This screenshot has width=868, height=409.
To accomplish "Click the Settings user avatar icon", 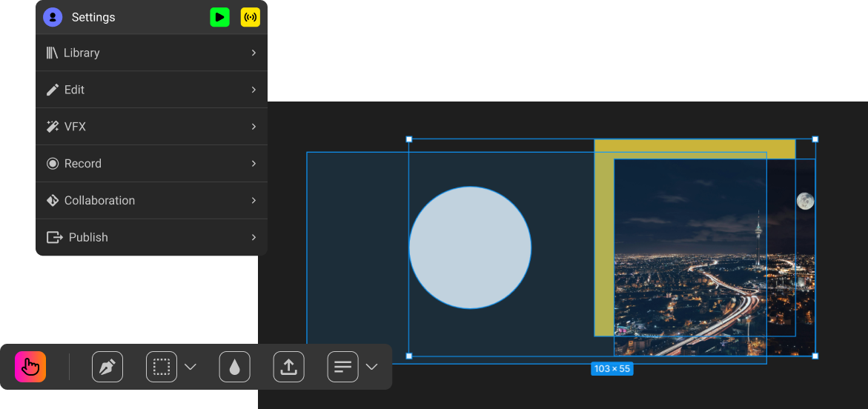I will (53, 17).
